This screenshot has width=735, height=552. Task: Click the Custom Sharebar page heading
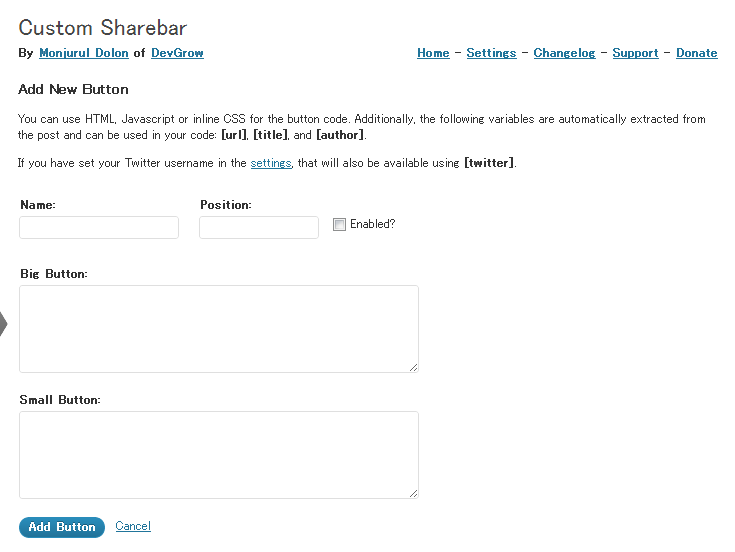tap(103, 27)
